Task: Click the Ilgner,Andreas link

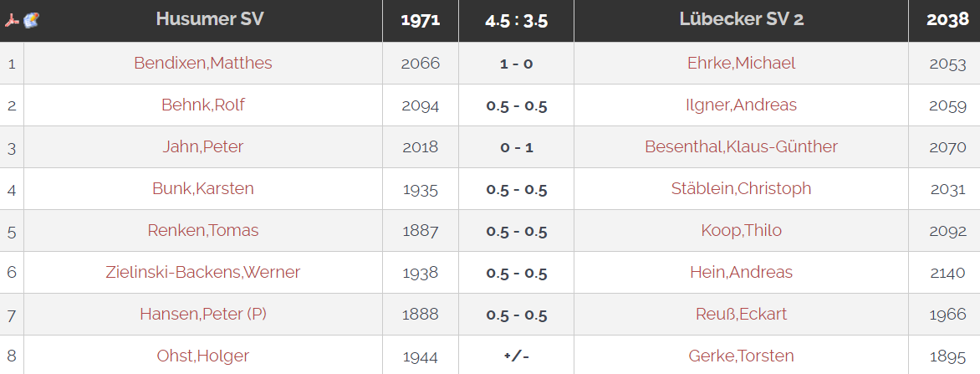Action: coord(741,105)
